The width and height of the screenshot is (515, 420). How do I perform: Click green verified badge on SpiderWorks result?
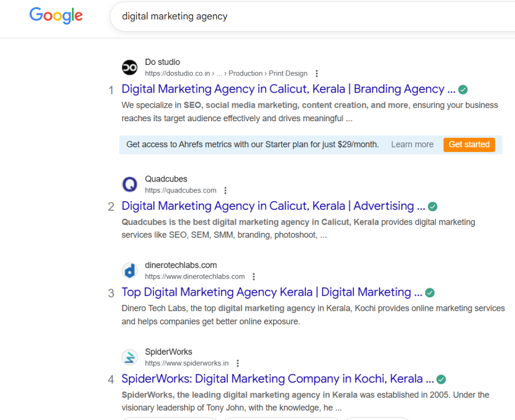pyautogui.click(x=441, y=379)
